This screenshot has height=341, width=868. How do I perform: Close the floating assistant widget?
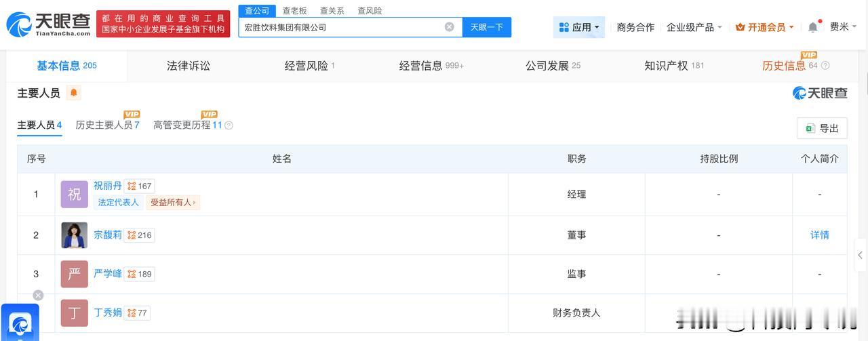point(38,295)
